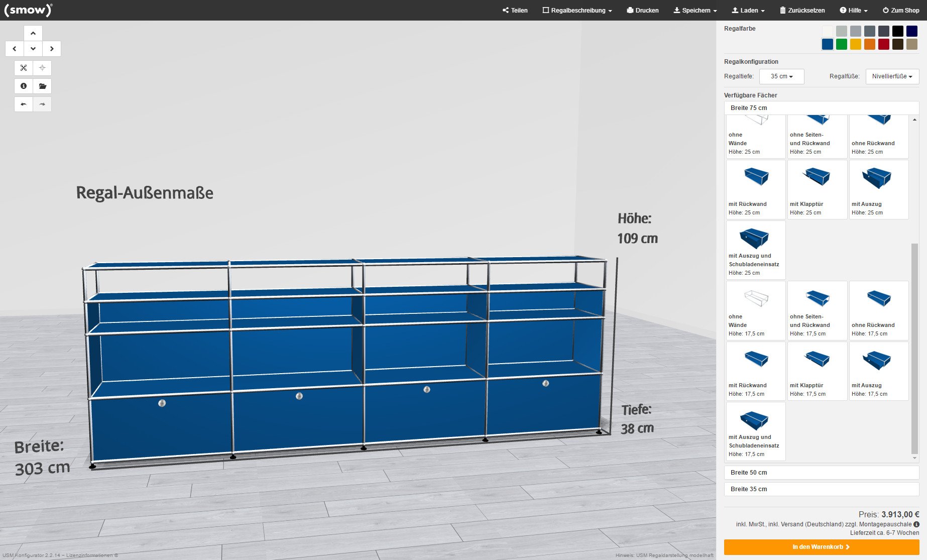Expand the Breite 50 cm section

tap(821, 473)
